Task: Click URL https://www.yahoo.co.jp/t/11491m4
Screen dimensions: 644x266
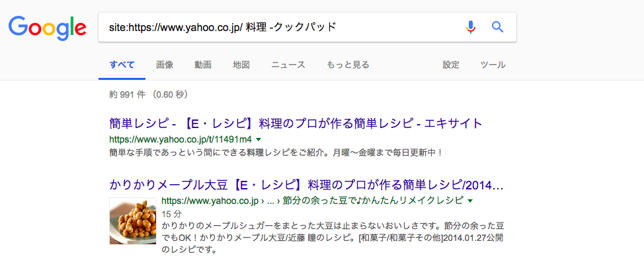Action: (181, 139)
